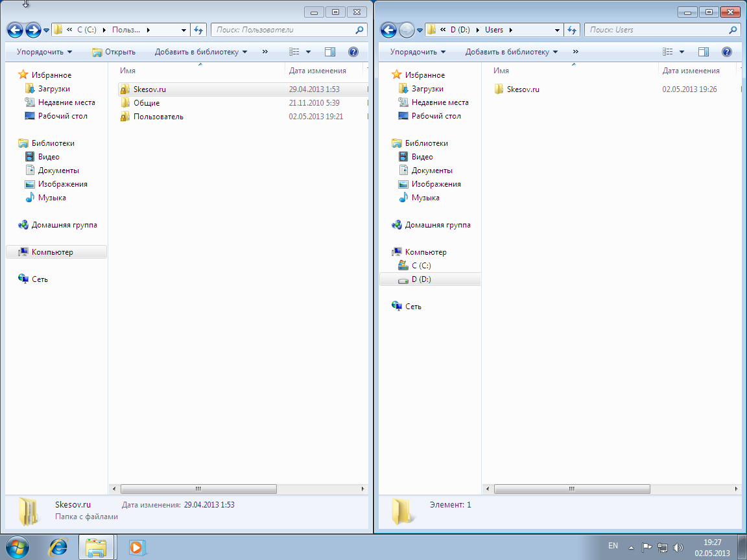
Task: Open Добавить в библиотеку menu in left window
Action: point(201,52)
